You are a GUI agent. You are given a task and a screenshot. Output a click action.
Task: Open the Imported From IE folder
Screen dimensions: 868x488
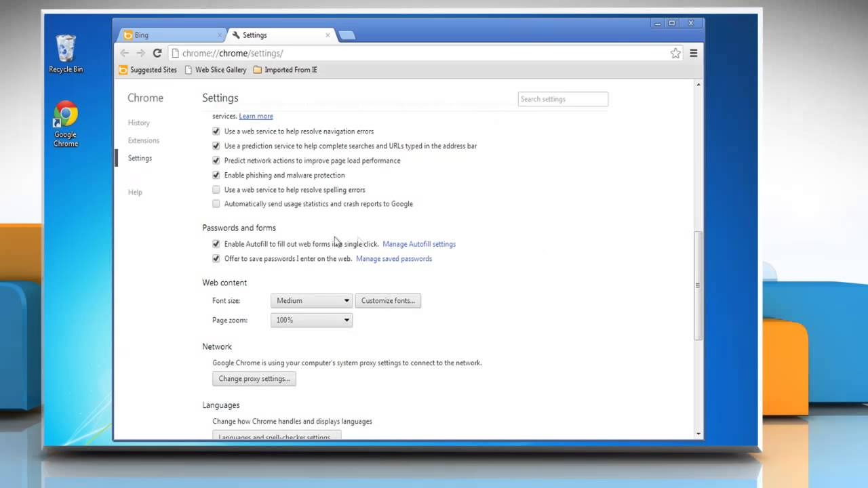(x=285, y=70)
